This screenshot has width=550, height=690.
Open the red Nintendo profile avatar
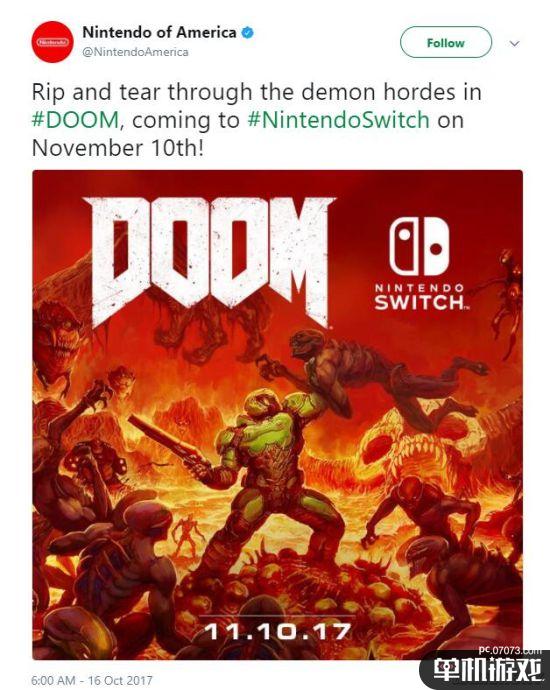pos(52,42)
